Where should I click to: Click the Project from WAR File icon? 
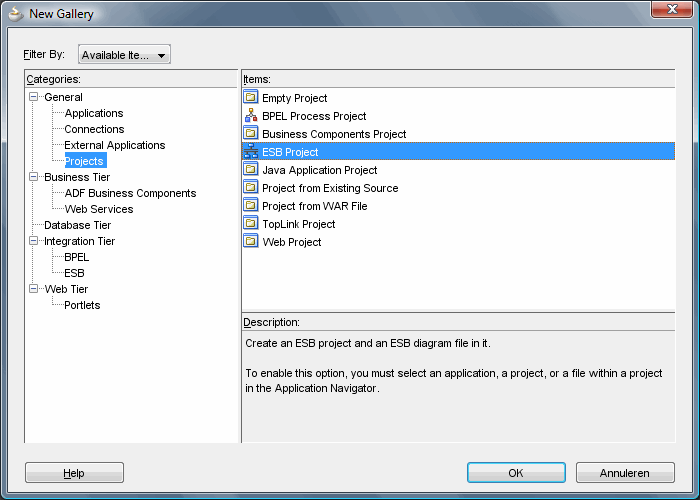click(x=251, y=205)
